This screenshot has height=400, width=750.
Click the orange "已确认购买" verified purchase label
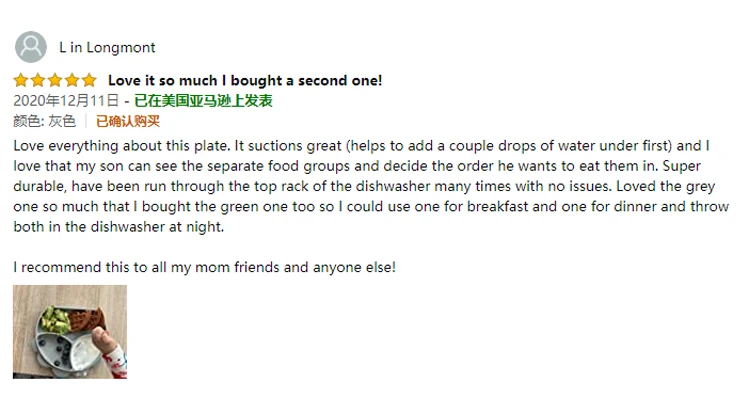point(127,121)
